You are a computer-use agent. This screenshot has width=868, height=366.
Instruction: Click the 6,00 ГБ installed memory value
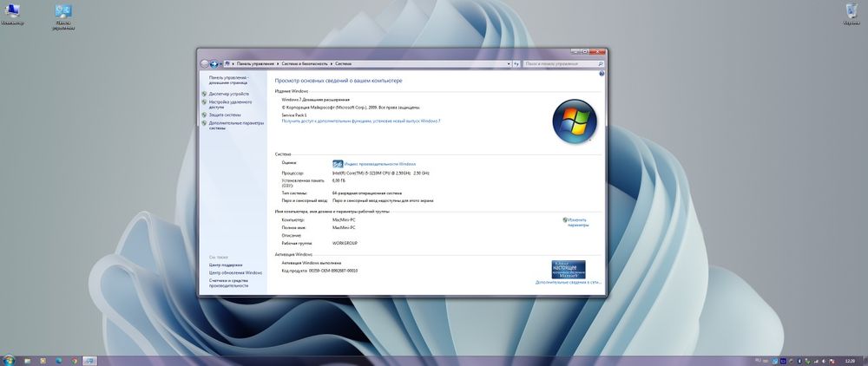[339, 180]
